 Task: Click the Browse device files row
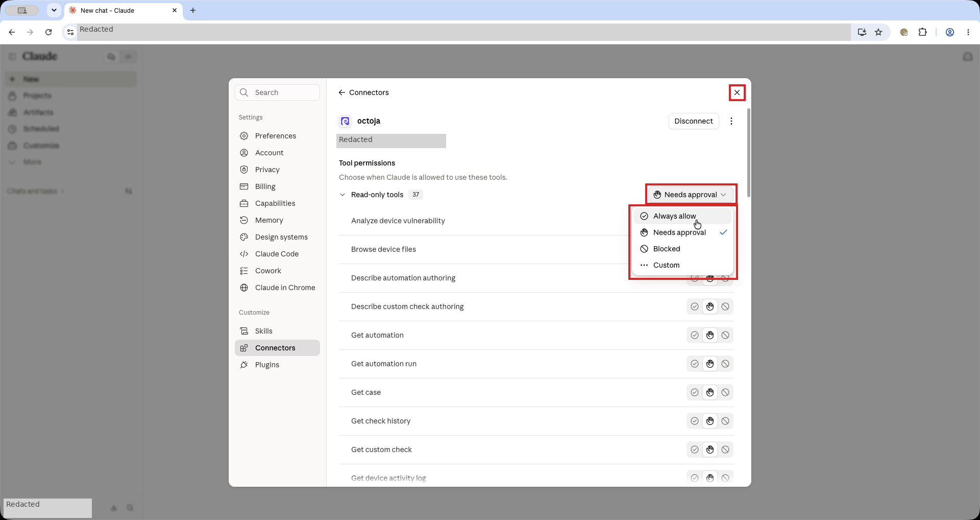point(536,249)
